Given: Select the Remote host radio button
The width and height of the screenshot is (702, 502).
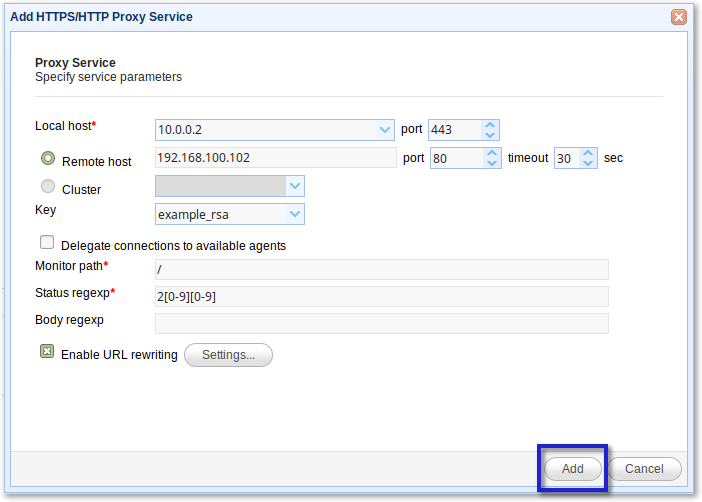Looking at the screenshot, I should (x=47, y=158).
